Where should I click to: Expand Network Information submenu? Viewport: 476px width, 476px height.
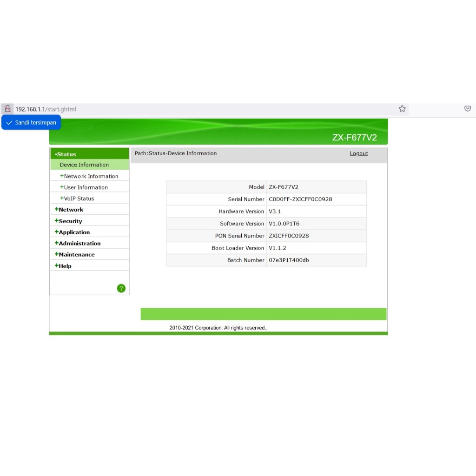tap(91, 176)
